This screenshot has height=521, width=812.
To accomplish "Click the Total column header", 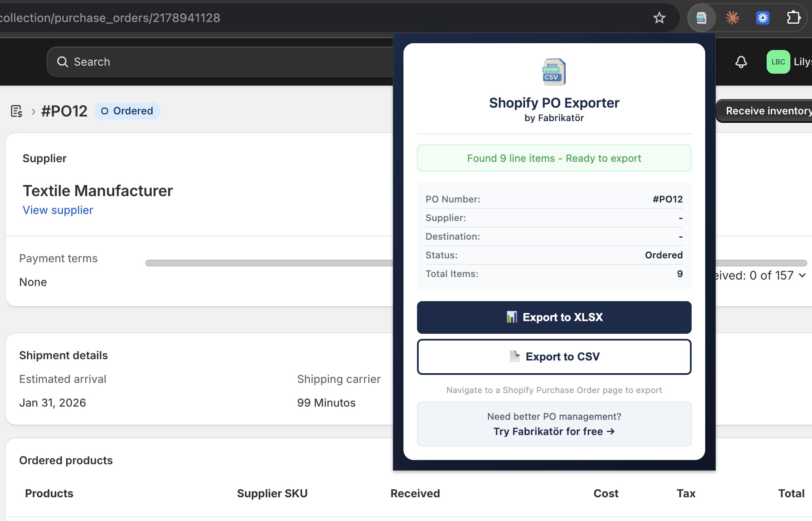I will tap(791, 493).
